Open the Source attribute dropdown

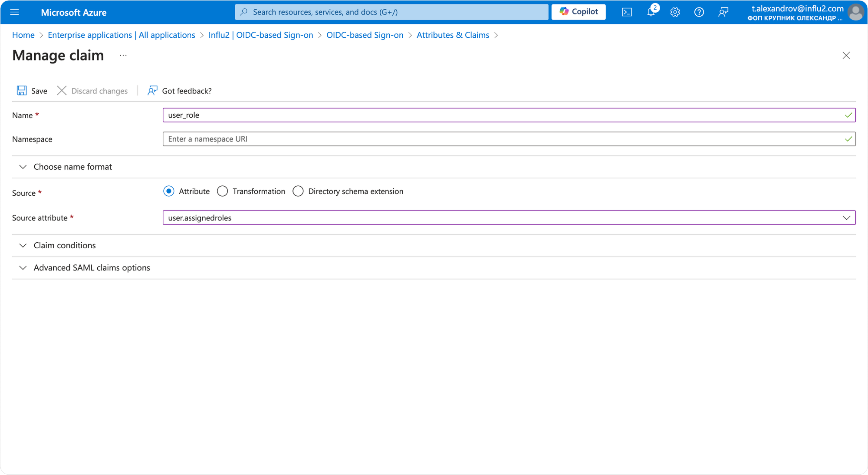[846, 218]
